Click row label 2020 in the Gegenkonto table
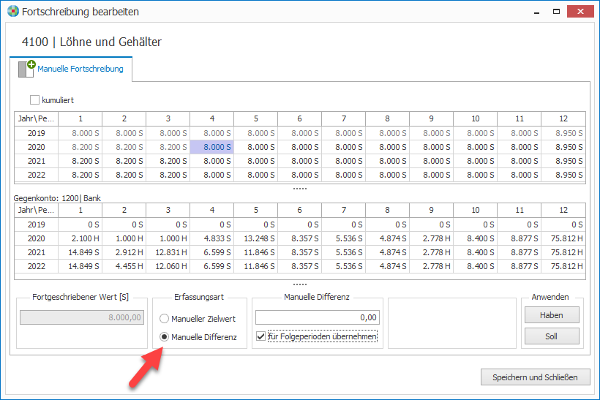The width and height of the screenshot is (600, 400). pos(36,238)
